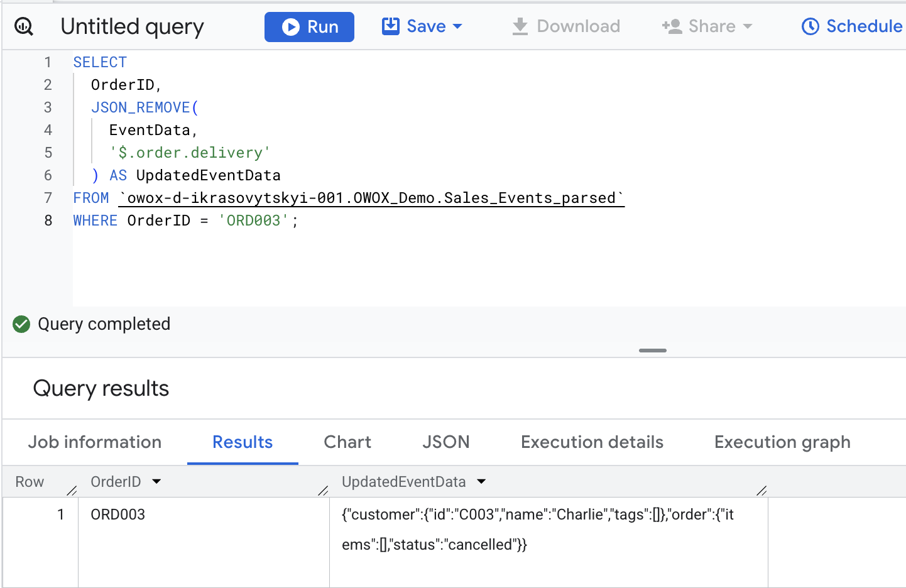Click the Query results heading
Screen dimensions: 906x588
click(x=101, y=388)
